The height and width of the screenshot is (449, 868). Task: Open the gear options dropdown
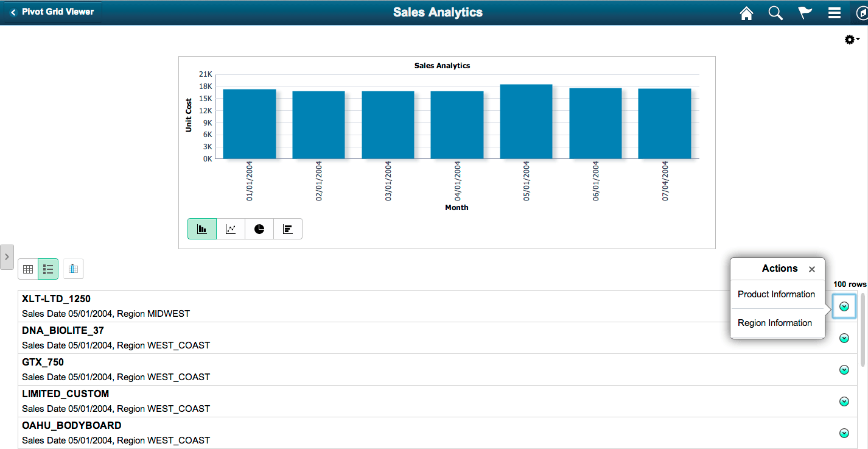click(x=850, y=39)
